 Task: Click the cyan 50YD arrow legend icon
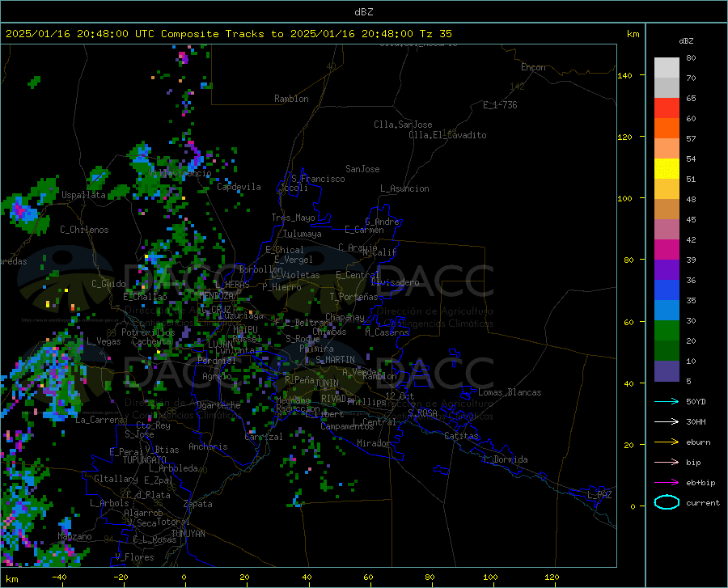point(667,401)
